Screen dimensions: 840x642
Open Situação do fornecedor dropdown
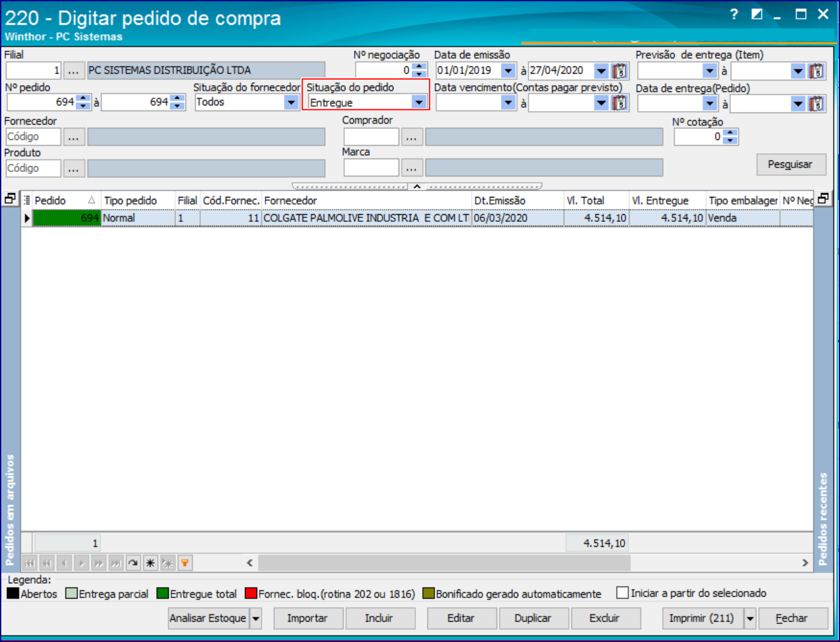click(x=291, y=102)
